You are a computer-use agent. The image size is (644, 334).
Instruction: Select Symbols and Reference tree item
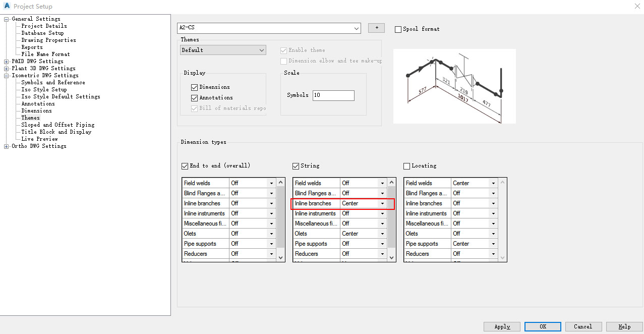pyautogui.click(x=53, y=83)
